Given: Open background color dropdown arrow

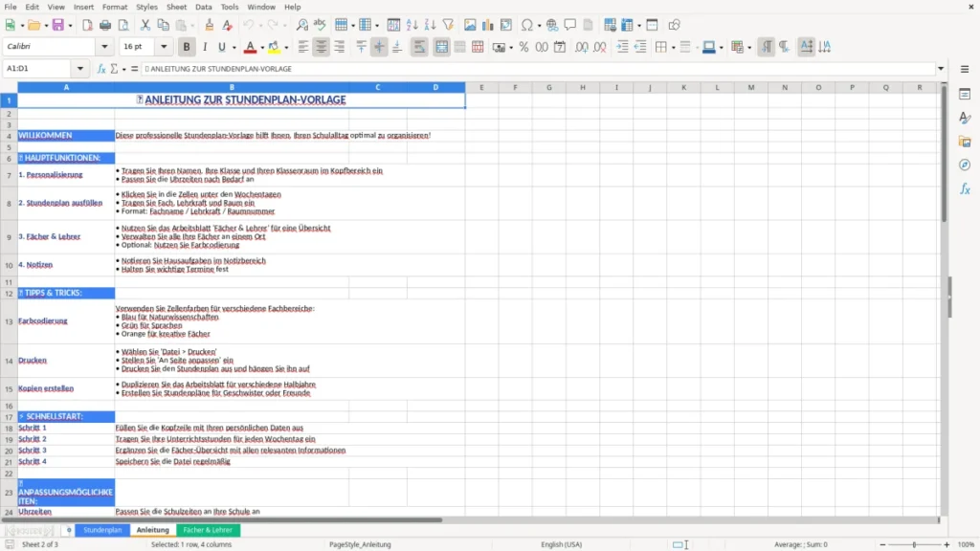Looking at the screenshot, I should coord(286,48).
